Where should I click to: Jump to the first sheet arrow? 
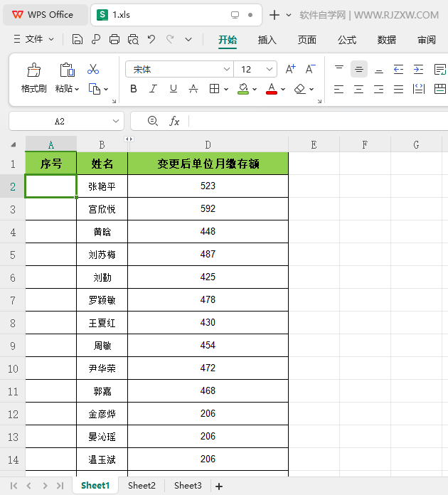pyautogui.click(x=14, y=486)
